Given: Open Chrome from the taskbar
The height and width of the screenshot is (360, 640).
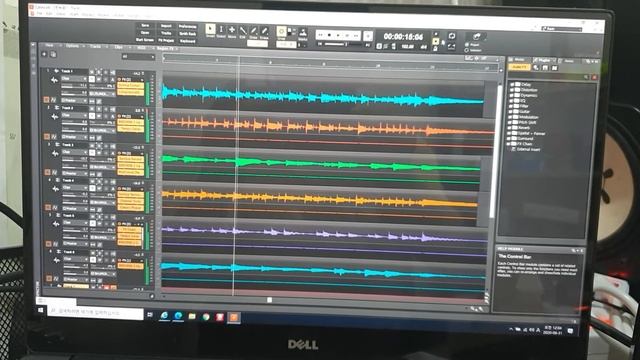Looking at the screenshot, I should pos(206,317).
